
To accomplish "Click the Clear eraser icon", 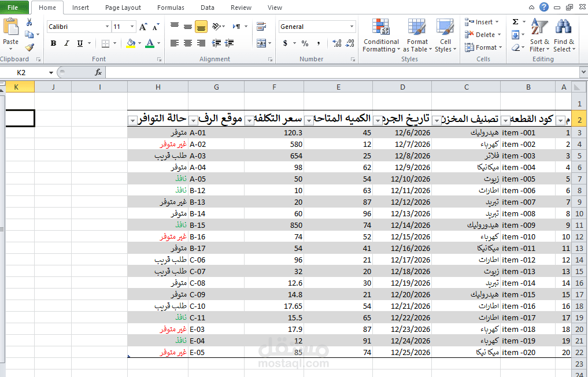I will pos(516,47).
